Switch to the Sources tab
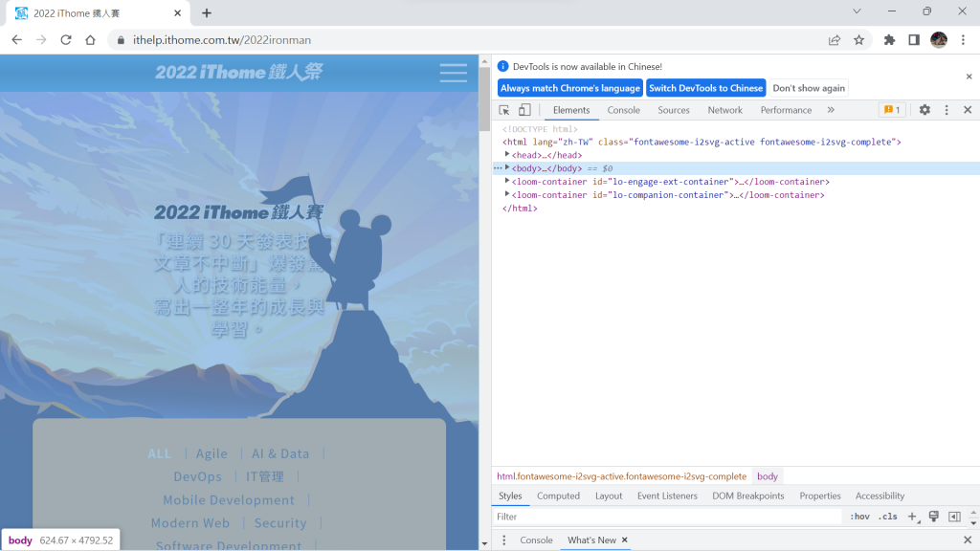 [x=673, y=110]
